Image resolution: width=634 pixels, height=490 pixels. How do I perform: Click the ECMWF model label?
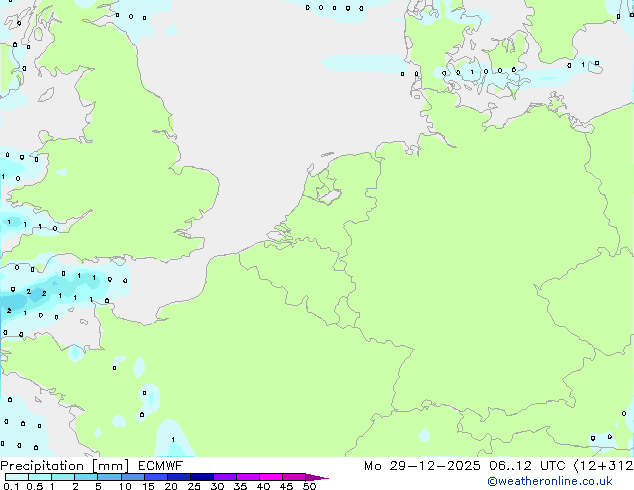[x=161, y=466]
